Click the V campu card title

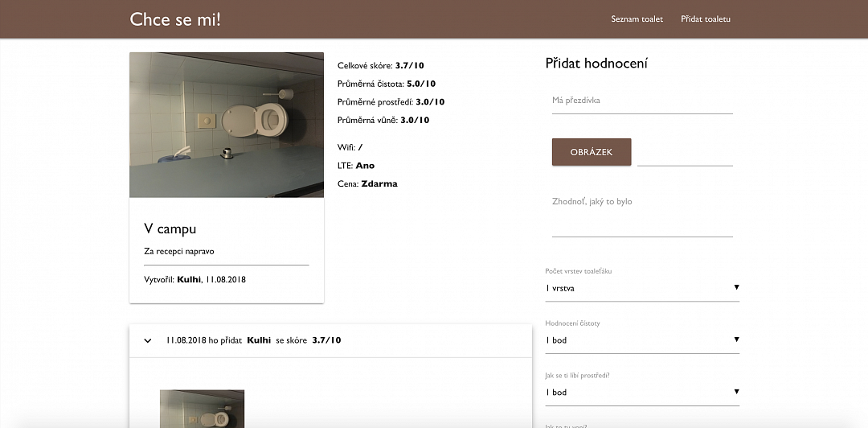(170, 229)
